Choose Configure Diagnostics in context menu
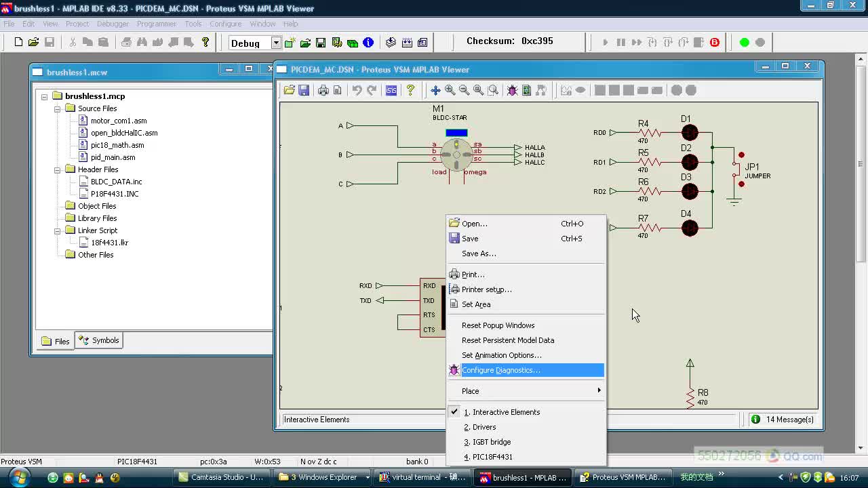868x488 pixels. tap(526, 370)
